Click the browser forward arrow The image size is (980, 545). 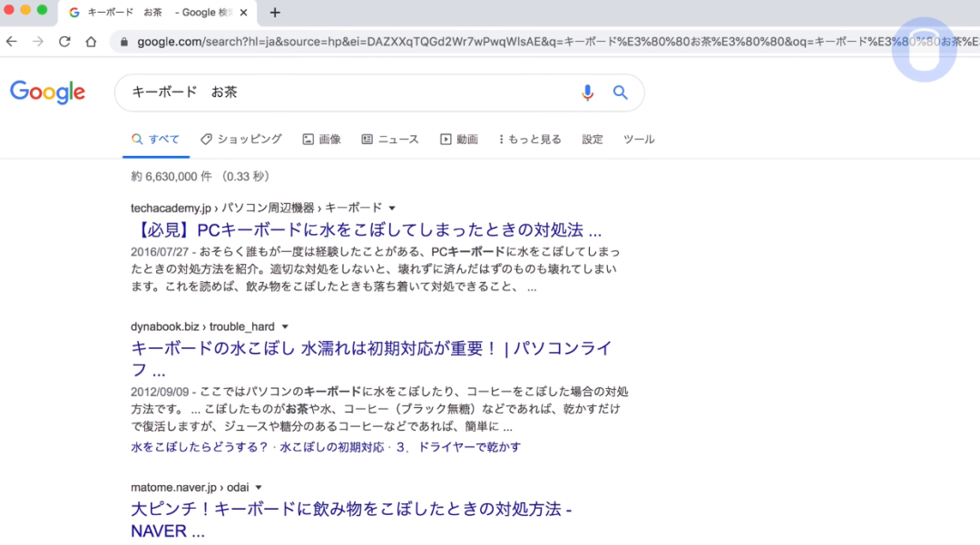38,42
